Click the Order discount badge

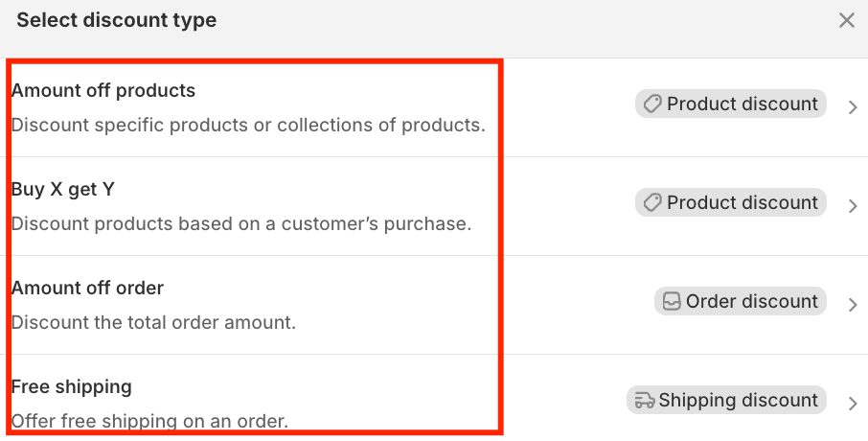pyautogui.click(x=751, y=301)
